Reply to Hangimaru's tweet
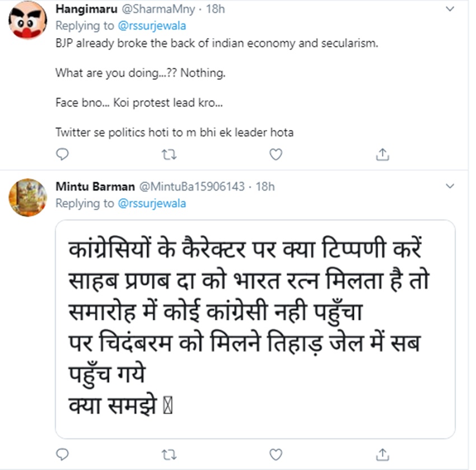 pyautogui.click(x=63, y=154)
